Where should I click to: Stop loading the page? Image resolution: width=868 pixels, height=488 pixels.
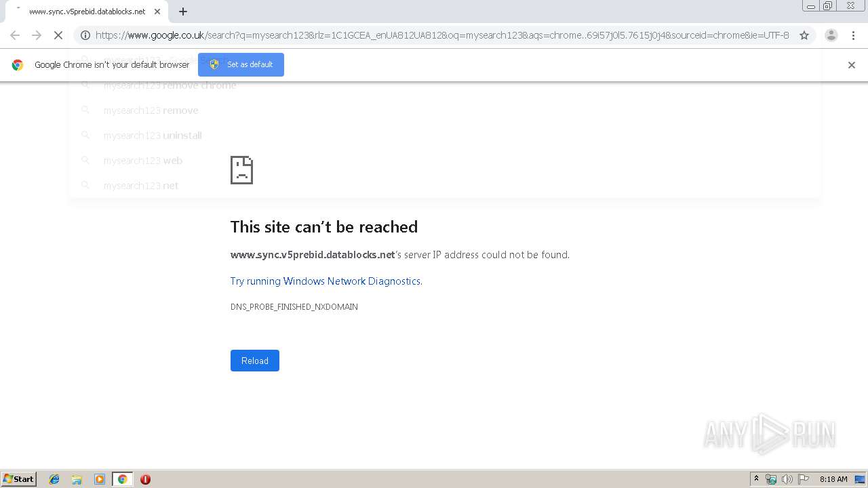[58, 35]
